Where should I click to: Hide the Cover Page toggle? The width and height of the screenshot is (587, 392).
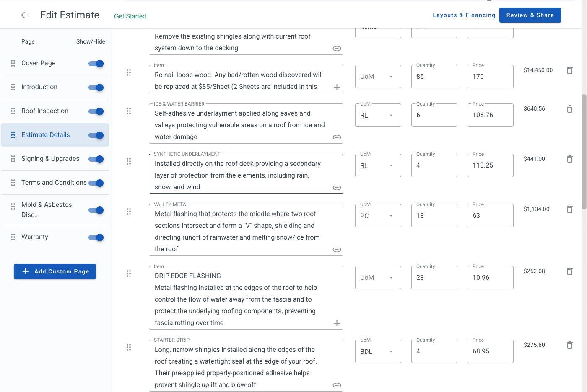click(96, 64)
